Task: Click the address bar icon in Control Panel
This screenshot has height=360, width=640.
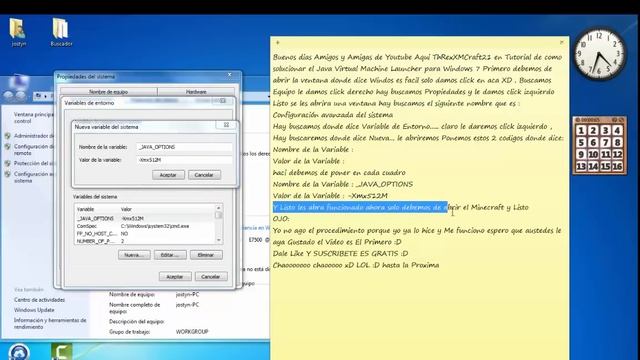Action: 38,96
